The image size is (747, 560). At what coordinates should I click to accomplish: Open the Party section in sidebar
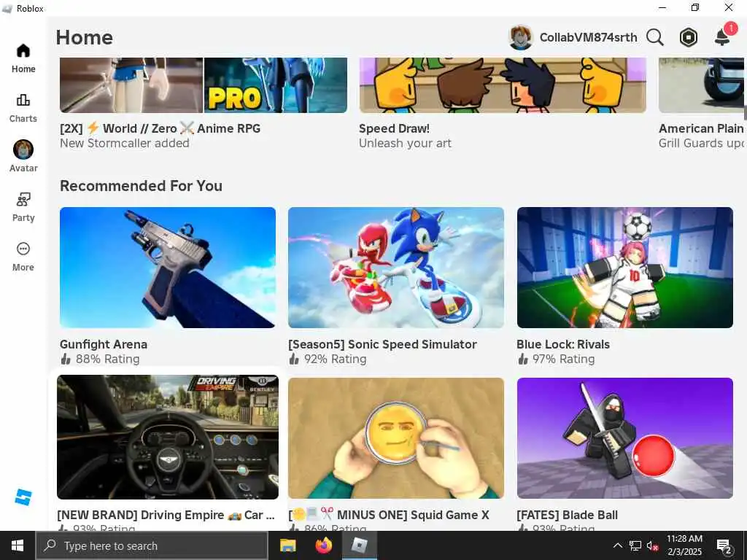tap(23, 207)
